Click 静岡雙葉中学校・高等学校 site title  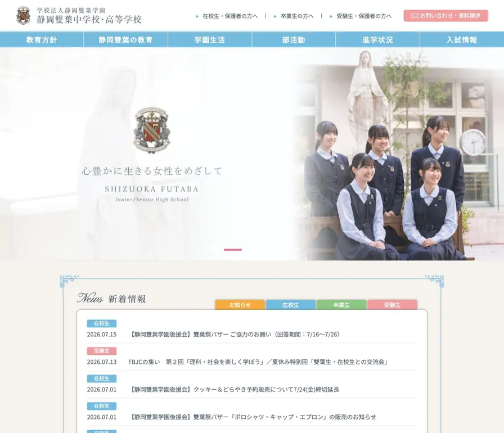pos(89,20)
